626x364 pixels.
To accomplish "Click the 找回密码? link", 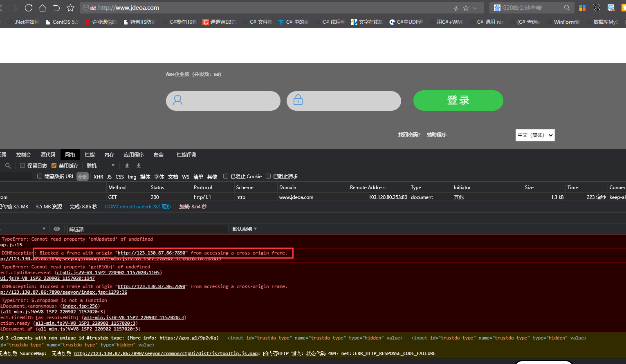I will coord(409,135).
